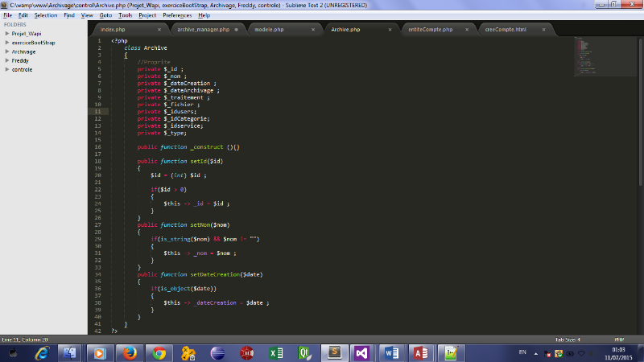644x362 pixels.
Task: Open Firefox from the taskbar
Action: coord(129,352)
